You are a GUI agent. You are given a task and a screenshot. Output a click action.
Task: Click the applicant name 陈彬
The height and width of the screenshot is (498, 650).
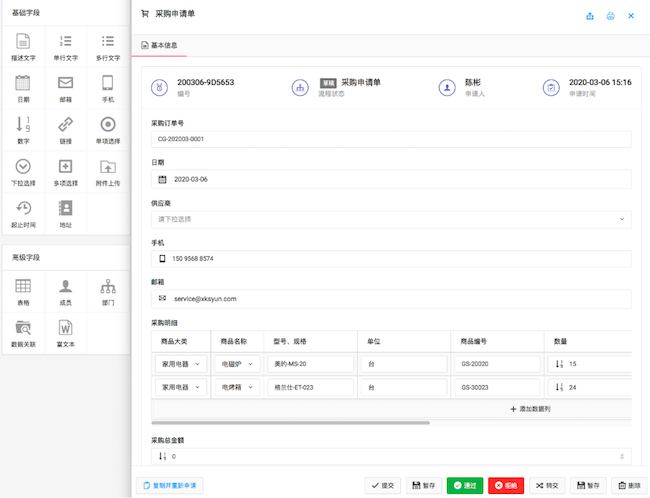tap(473, 82)
